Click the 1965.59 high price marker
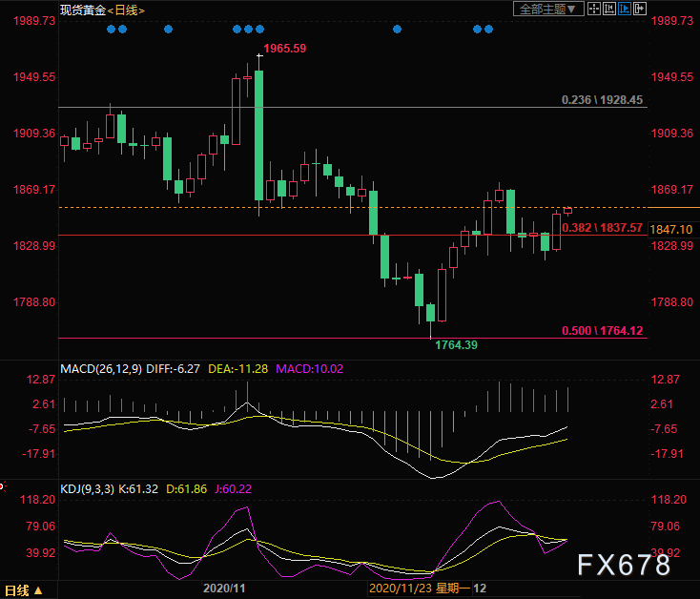Viewport: 700px width, 599px height. tap(285, 48)
